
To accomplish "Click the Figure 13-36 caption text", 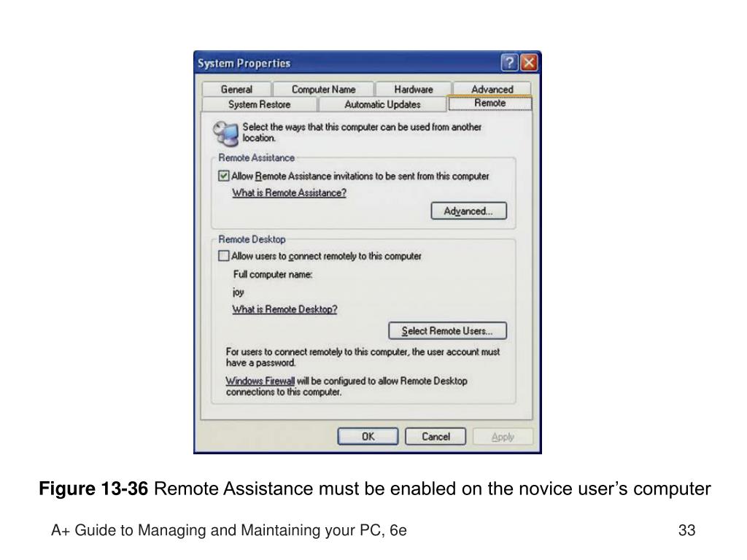I will (x=374, y=489).
